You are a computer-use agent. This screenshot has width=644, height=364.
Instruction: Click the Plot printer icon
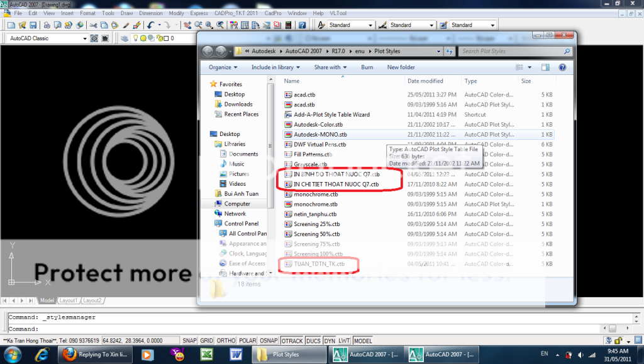point(47,25)
